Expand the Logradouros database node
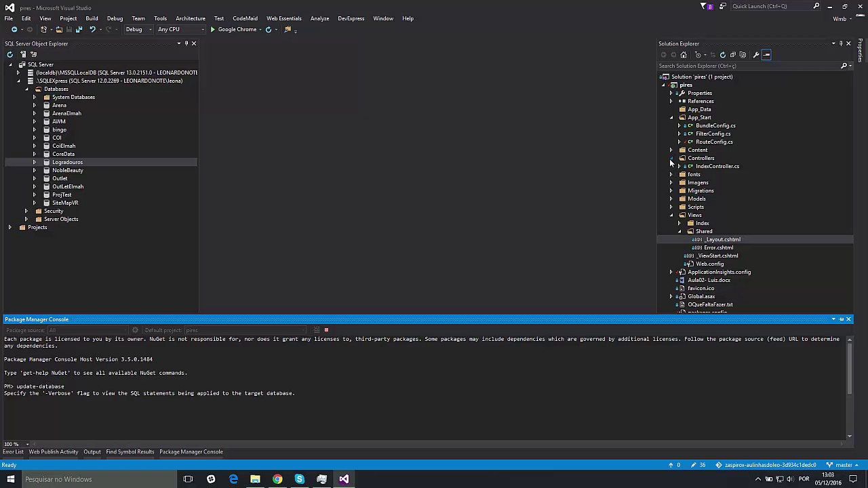This screenshot has height=488, width=868. [x=35, y=163]
